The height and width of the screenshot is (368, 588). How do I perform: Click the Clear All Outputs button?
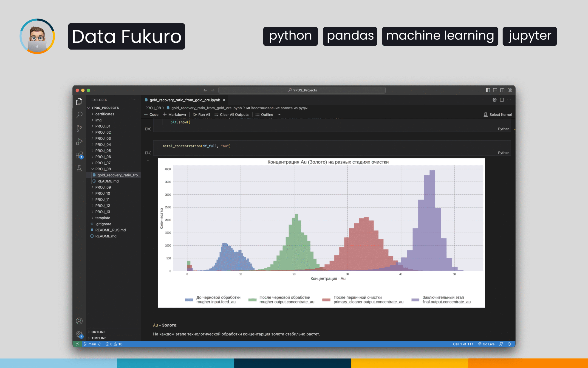[232, 114]
